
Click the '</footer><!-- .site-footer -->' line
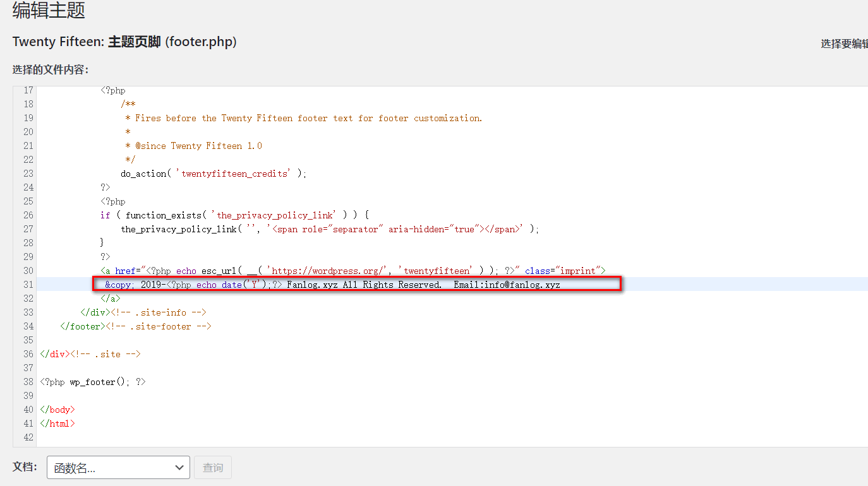[x=136, y=326]
